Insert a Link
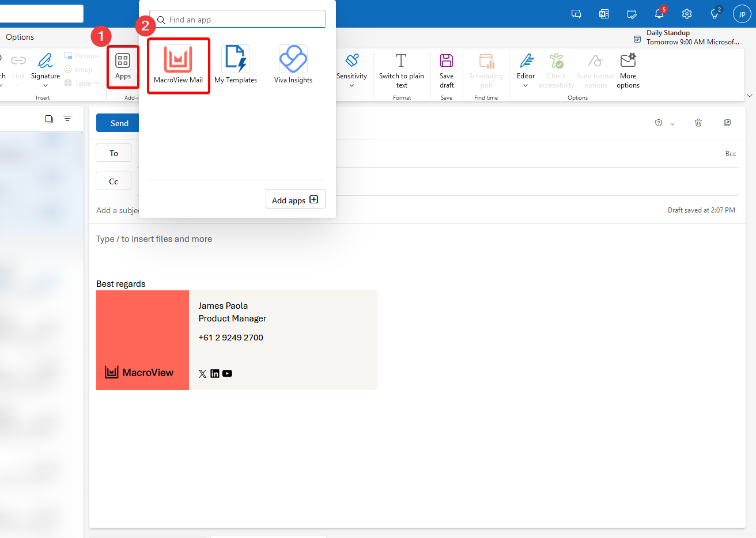The width and height of the screenshot is (756, 538). (x=18, y=66)
